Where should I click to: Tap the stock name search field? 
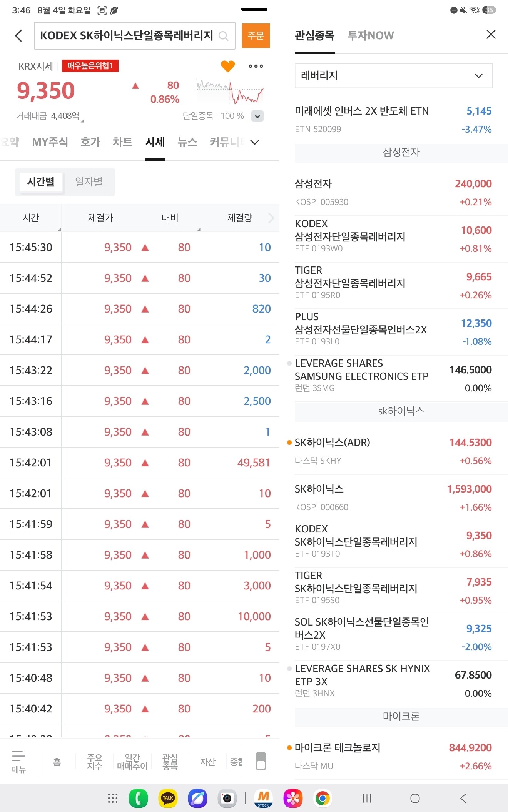135,36
